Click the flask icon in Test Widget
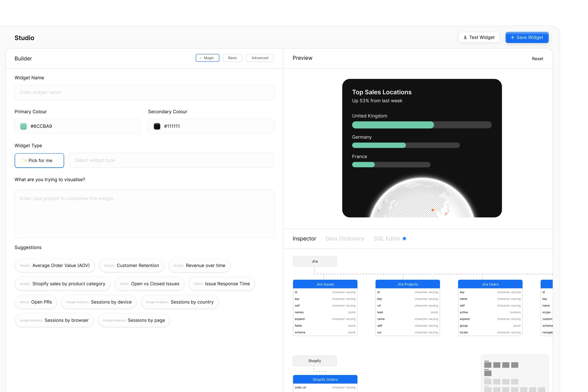 (x=465, y=37)
